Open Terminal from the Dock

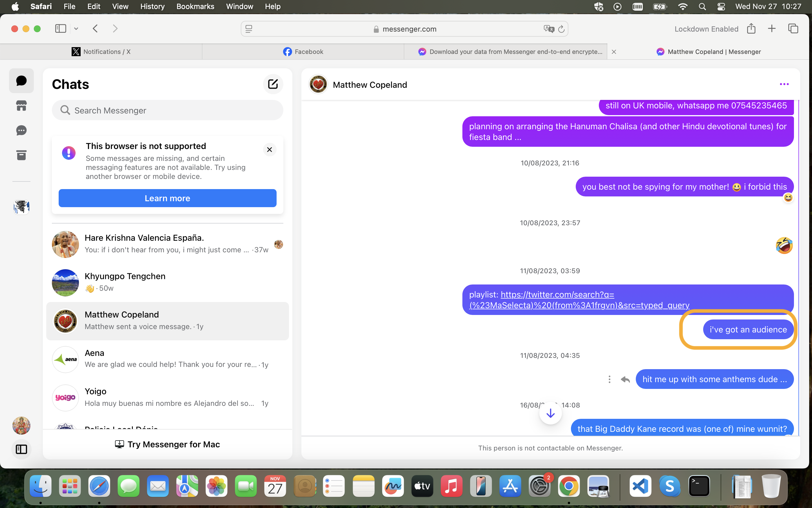(699, 486)
